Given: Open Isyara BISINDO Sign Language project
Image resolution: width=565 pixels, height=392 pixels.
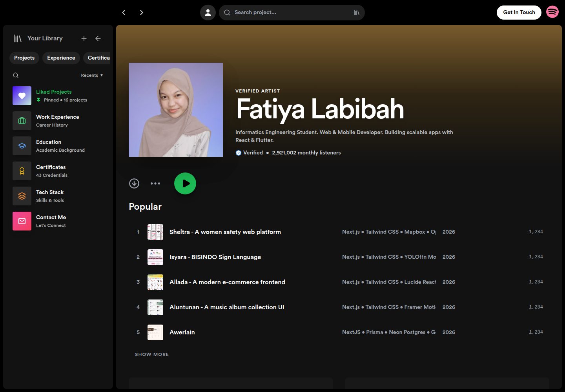Looking at the screenshot, I should pyautogui.click(x=339, y=257).
